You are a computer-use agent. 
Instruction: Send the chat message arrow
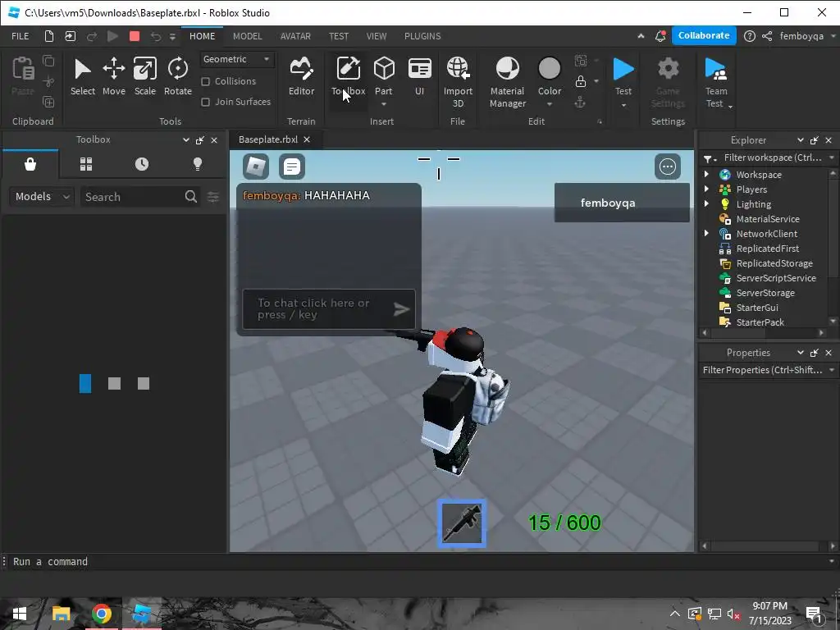pyautogui.click(x=401, y=309)
